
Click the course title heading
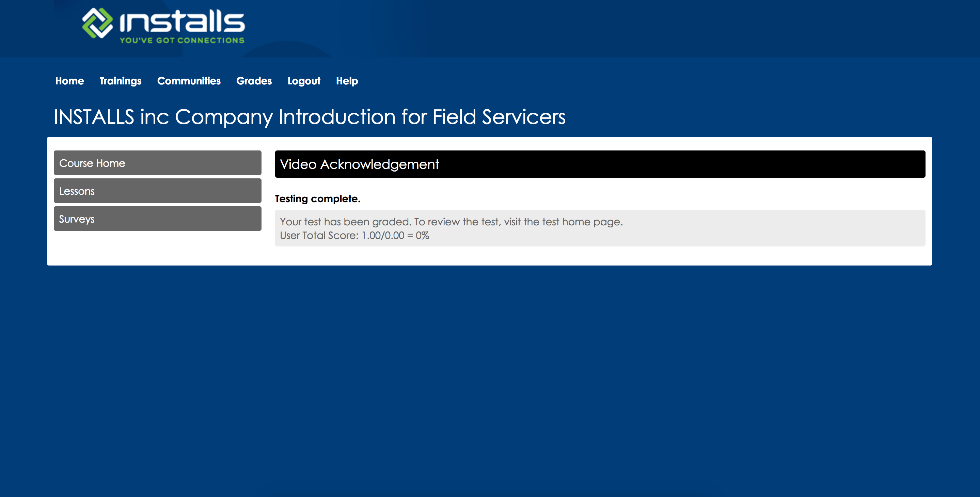(309, 117)
